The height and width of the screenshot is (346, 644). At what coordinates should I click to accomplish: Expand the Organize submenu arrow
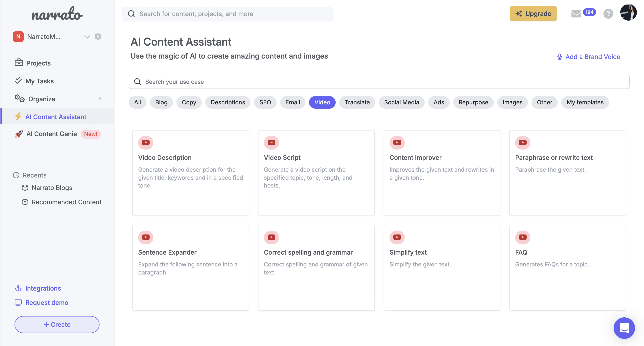(x=100, y=98)
